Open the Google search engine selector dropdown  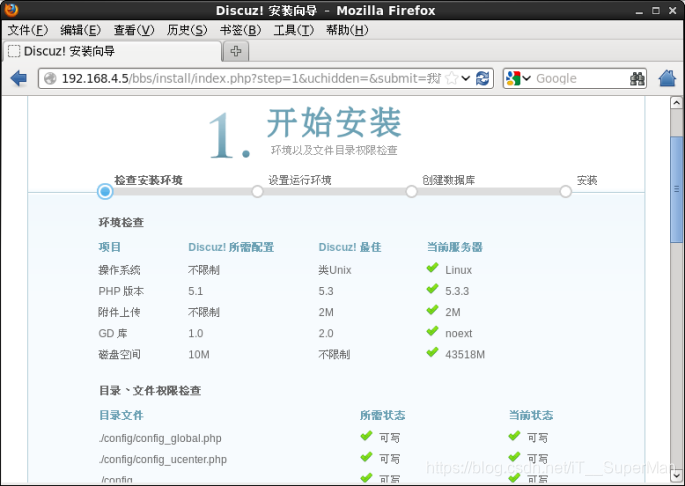[518, 79]
